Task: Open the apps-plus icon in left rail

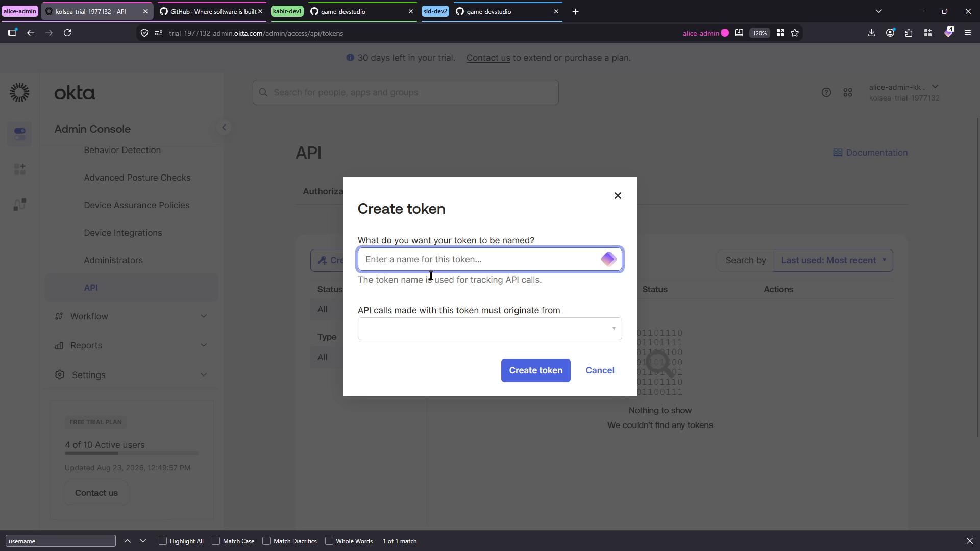Action: pos(20,169)
